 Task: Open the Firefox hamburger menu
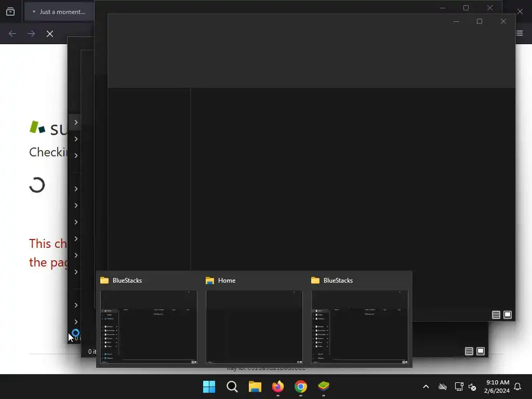click(520, 33)
